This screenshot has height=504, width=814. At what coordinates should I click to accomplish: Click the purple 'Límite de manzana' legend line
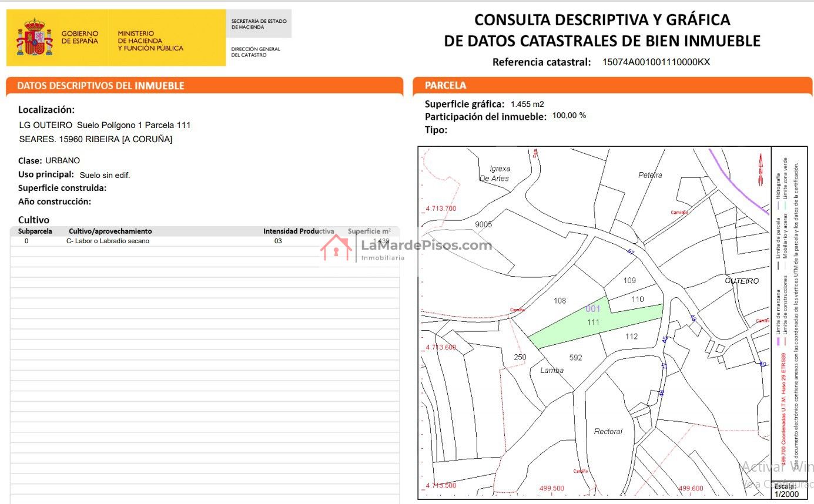(779, 340)
